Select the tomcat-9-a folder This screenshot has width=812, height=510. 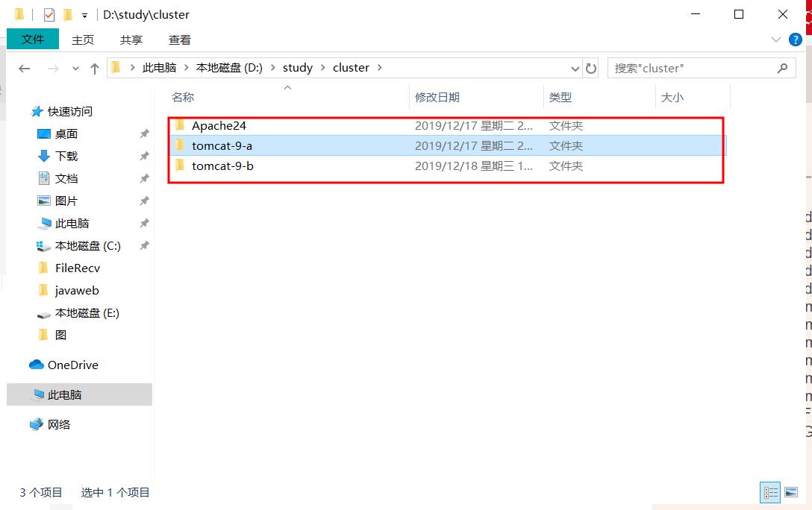[x=448, y=146]
